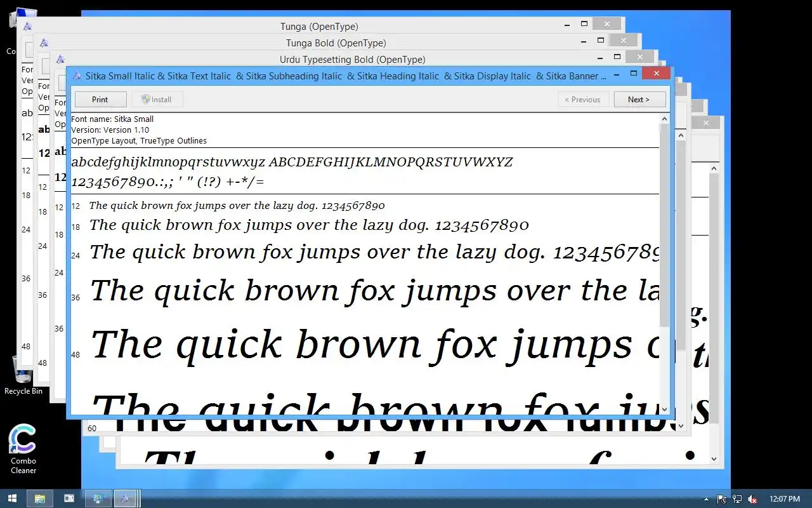Minimize the Urdu Typesetting Bold window

(601, 57)
